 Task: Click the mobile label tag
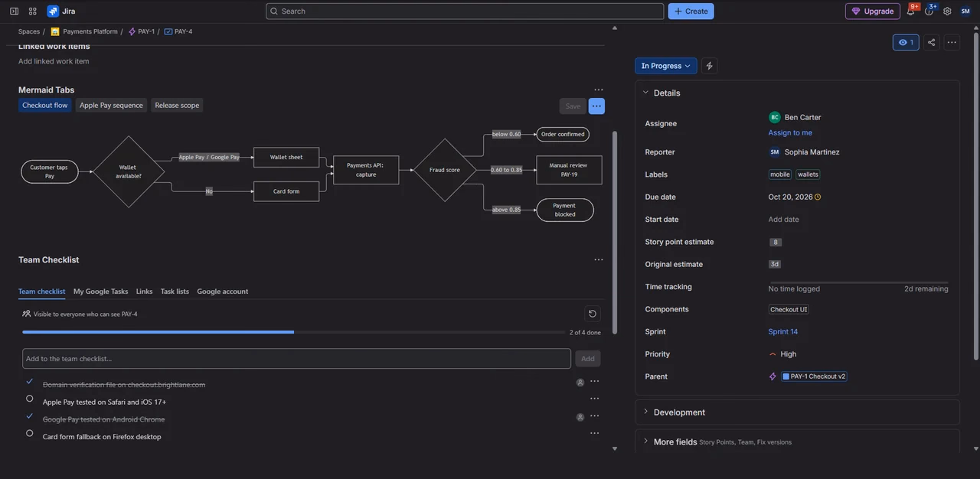[780, 174]
